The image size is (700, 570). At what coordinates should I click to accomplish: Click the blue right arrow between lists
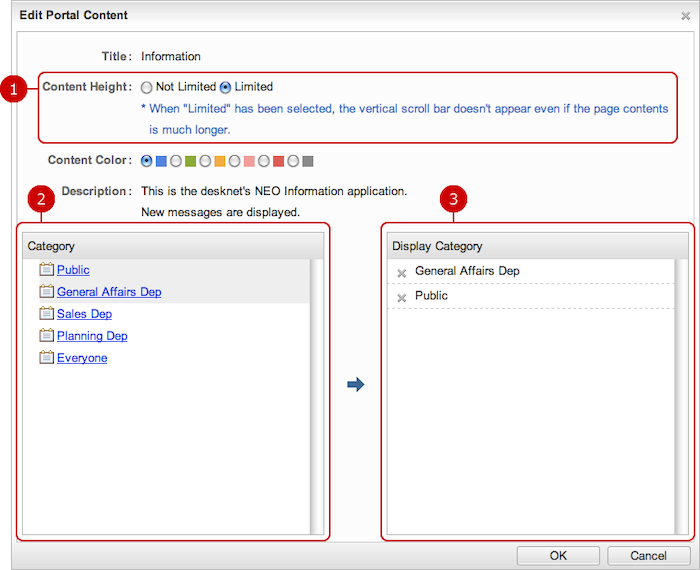pos(355,385)
